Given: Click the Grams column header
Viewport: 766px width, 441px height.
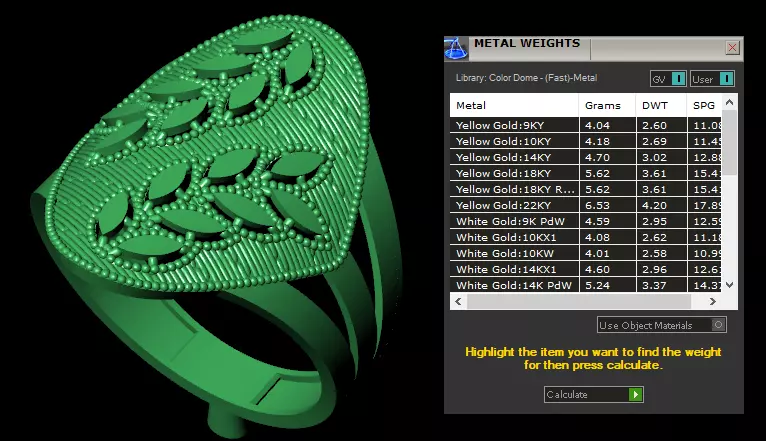Looking at the screenshot, I should (607, 105).
